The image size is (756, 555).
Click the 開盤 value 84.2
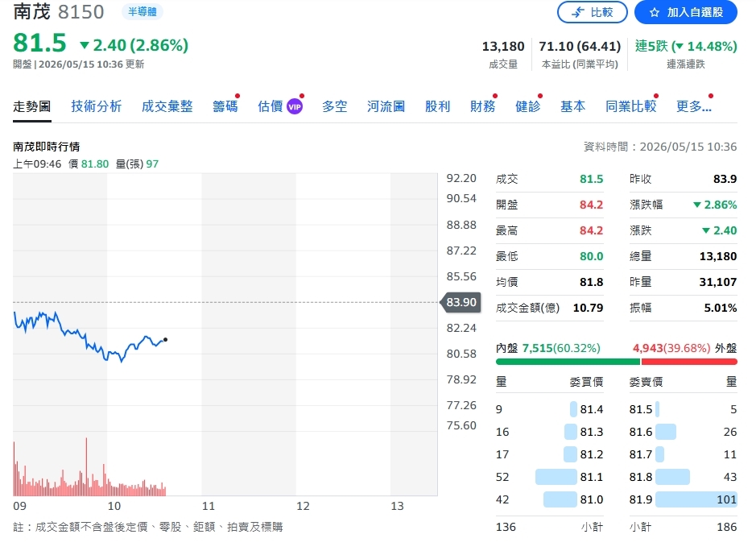(591, 205)
